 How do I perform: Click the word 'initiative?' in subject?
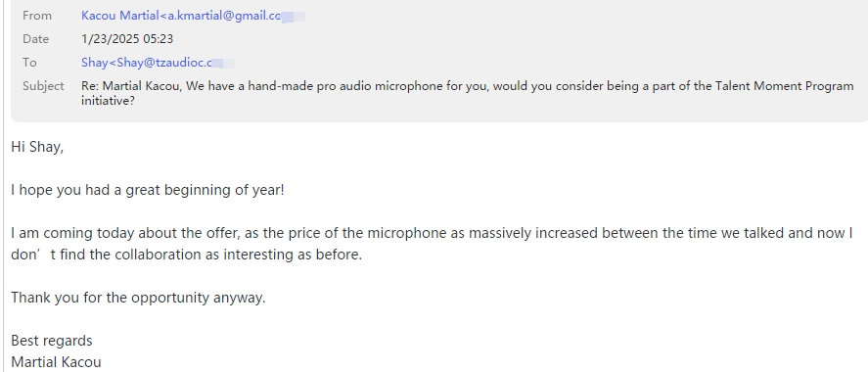pos(108,101)
